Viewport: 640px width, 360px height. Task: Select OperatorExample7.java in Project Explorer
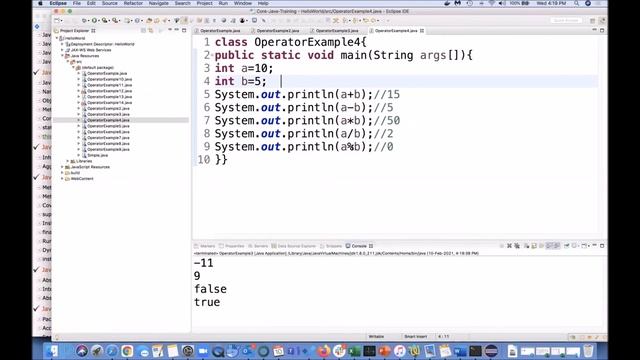[x=108, y=138]
